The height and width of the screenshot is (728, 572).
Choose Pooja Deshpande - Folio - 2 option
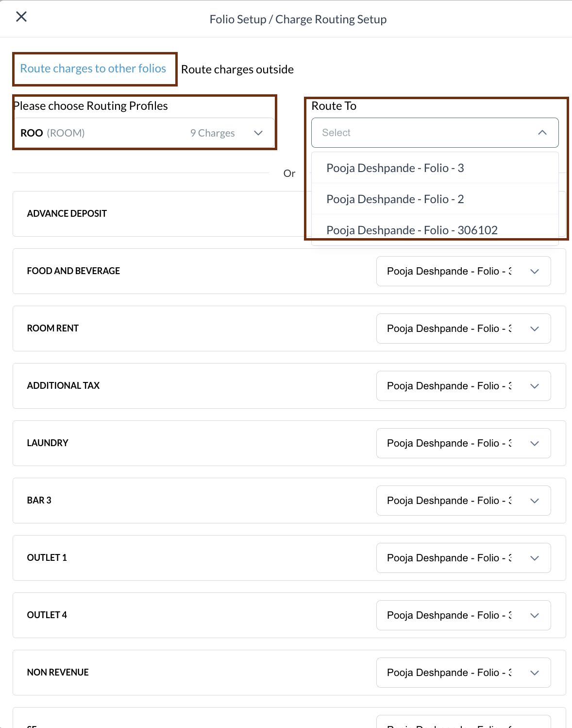pyautogui.click(x=395, y=199)
